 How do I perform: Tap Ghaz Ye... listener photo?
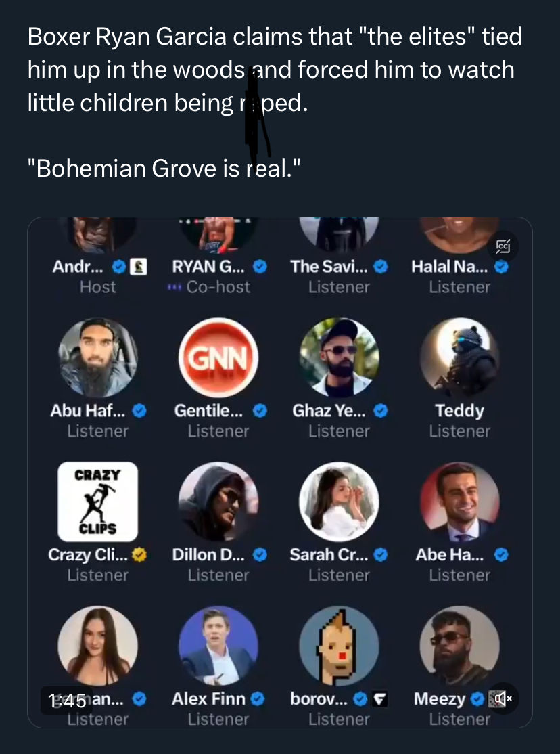coord(339,357)
